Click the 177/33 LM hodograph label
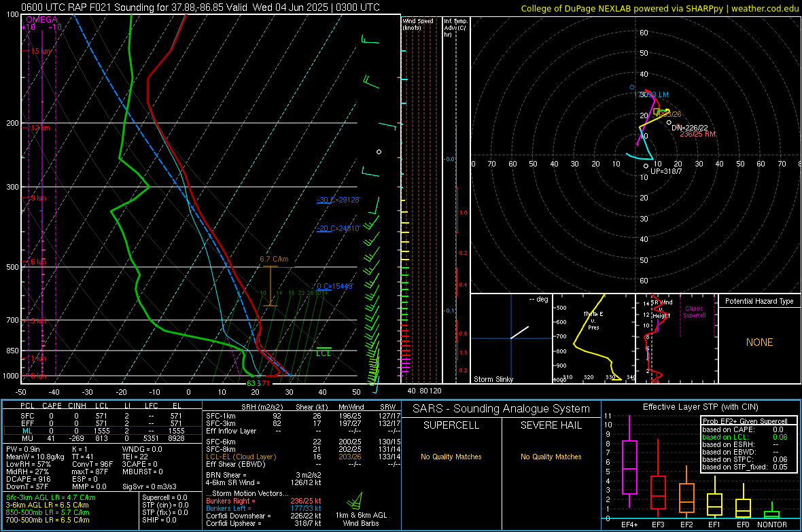The width and height of the screenshot is (802, 532). tap(651, 94)
